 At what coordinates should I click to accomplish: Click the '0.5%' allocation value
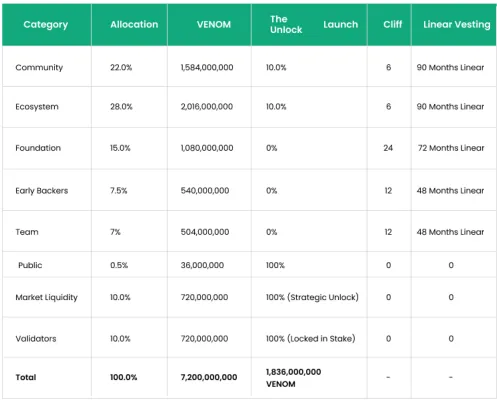119,265
